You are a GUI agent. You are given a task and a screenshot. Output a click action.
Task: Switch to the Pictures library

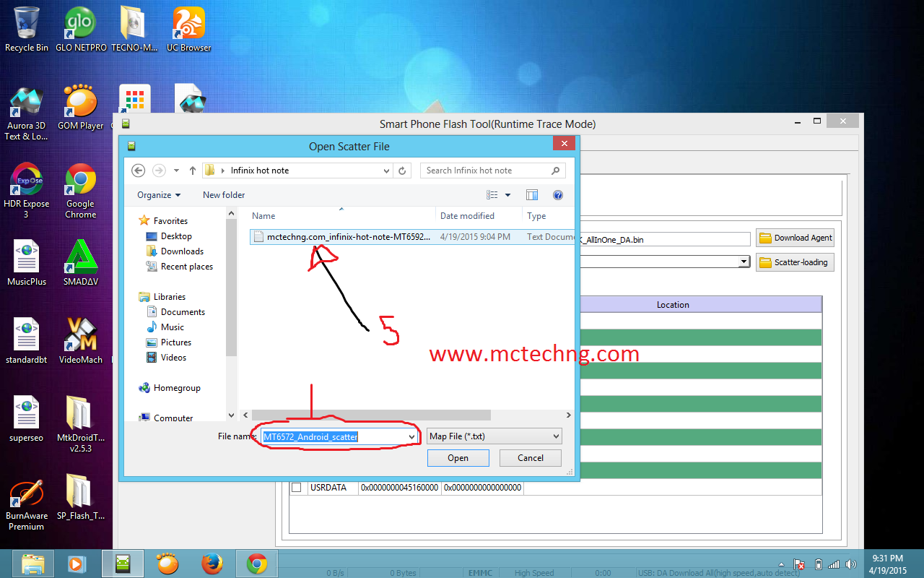tap(175, 342)
